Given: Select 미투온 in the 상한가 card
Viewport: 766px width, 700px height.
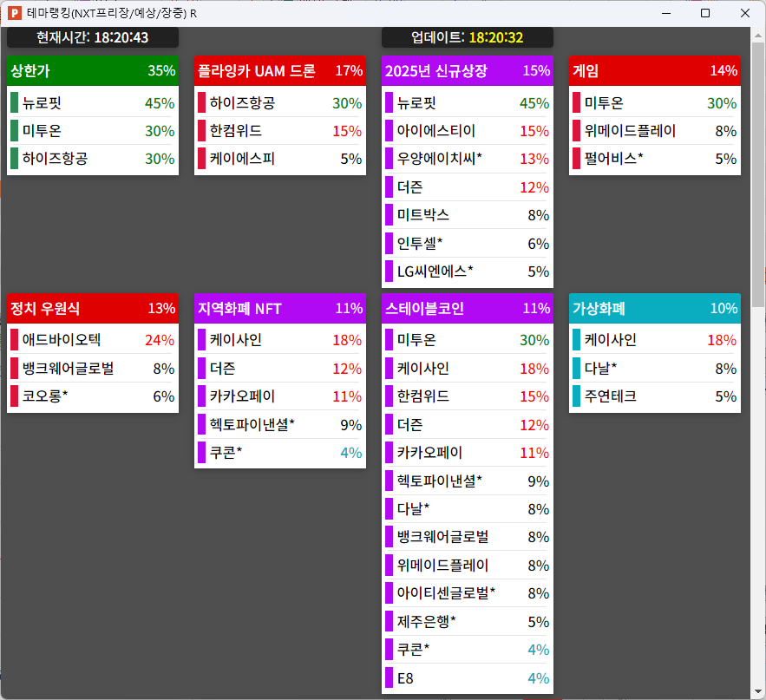Looking at the screenshot, I should [x=93, y=130].
